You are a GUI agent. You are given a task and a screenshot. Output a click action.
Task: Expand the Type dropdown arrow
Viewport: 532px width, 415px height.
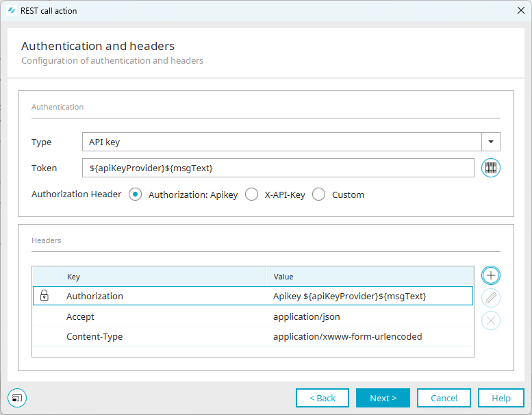click(x=491, y=142)
